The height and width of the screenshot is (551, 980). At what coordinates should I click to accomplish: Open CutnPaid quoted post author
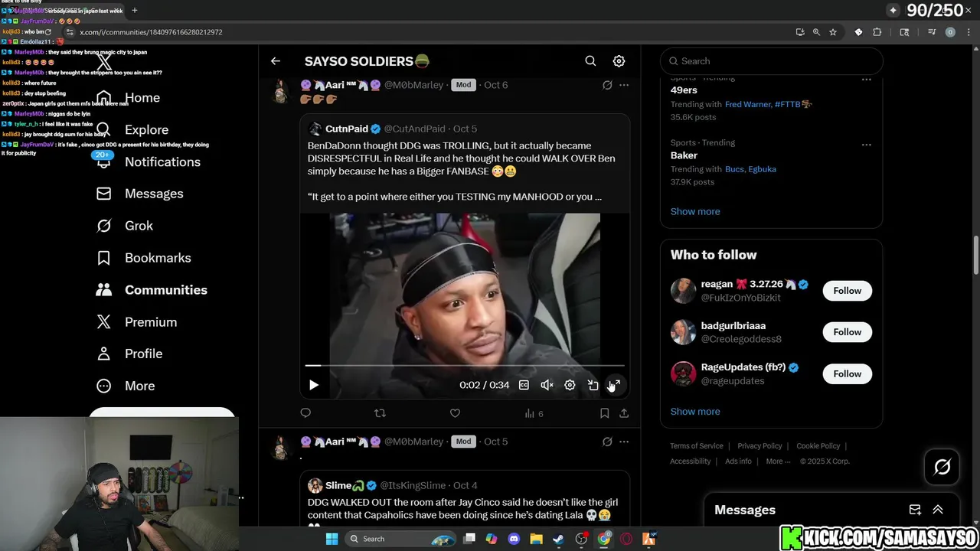click(x=347, y=129)
